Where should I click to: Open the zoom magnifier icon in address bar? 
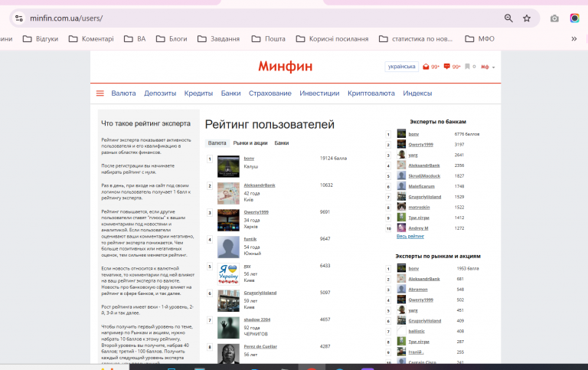pos(508,18)
